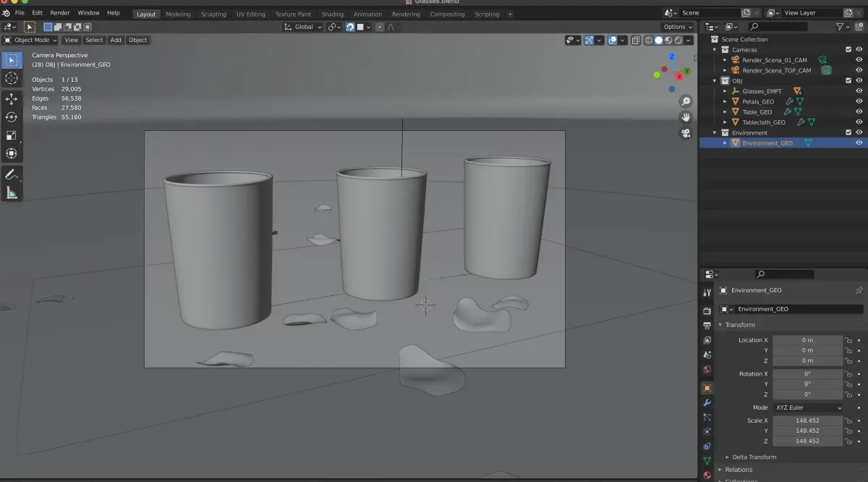
Task: Open the Render properties tab
Action: [x=707, y=311]
